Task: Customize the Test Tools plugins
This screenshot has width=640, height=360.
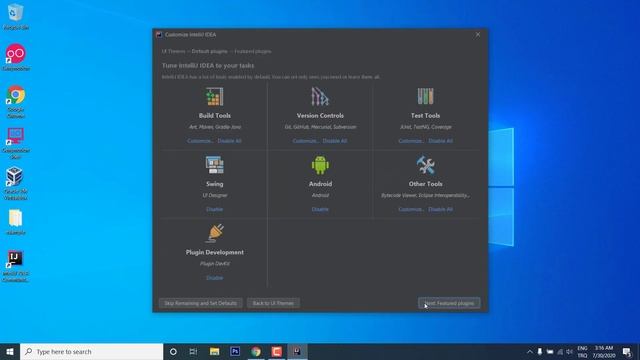Action: pos(411,141)
